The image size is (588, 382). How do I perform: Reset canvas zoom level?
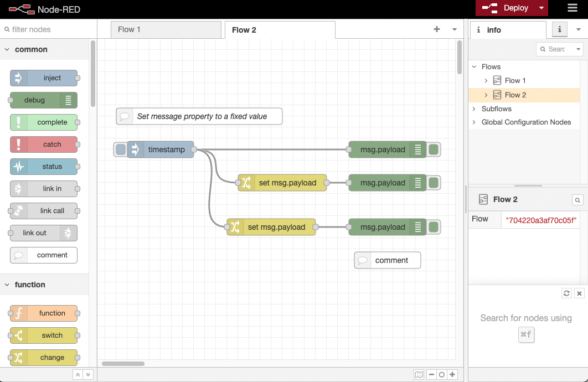(x=442, y=375)
